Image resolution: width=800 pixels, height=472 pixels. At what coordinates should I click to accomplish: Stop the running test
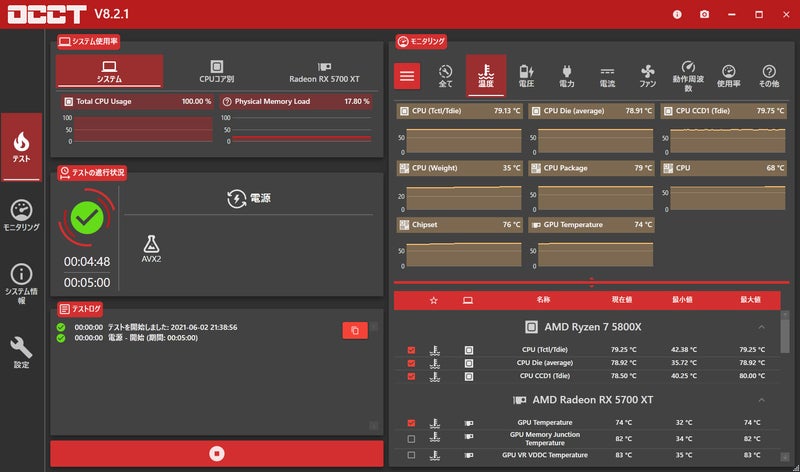pyautogui.click(x=216, y=453)
